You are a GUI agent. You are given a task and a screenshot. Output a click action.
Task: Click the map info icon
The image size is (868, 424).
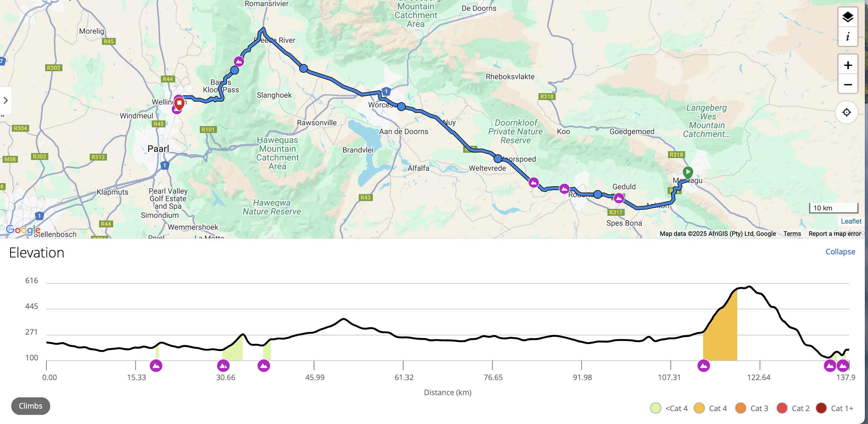coord(847,36)
